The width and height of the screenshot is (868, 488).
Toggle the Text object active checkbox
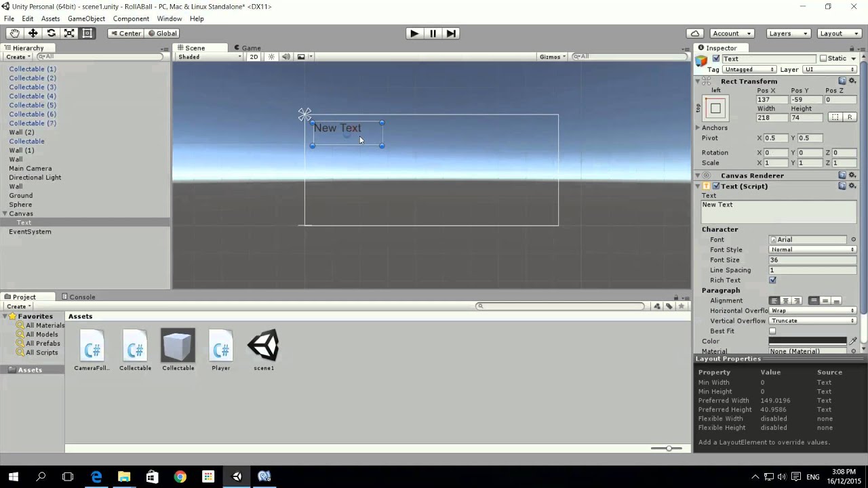[x=716, y=59]
